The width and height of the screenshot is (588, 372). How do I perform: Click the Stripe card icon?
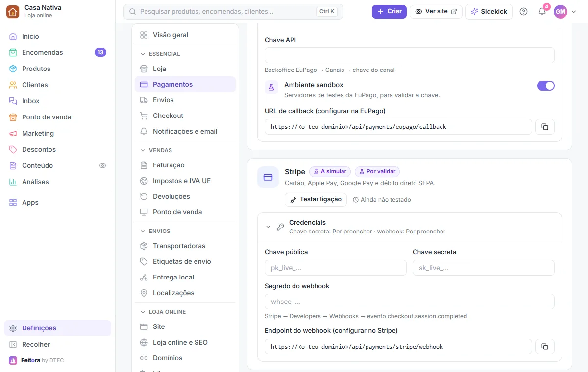pos(268,177)
